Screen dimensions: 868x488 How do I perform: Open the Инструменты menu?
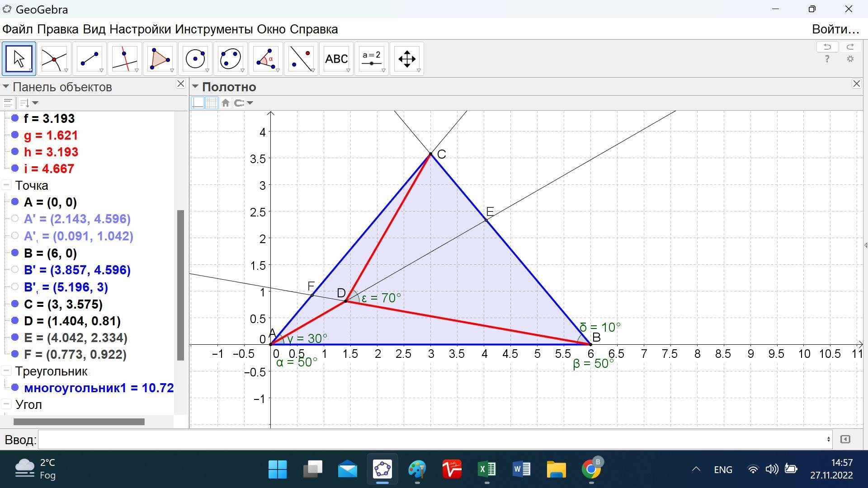(x=214, y=29)
